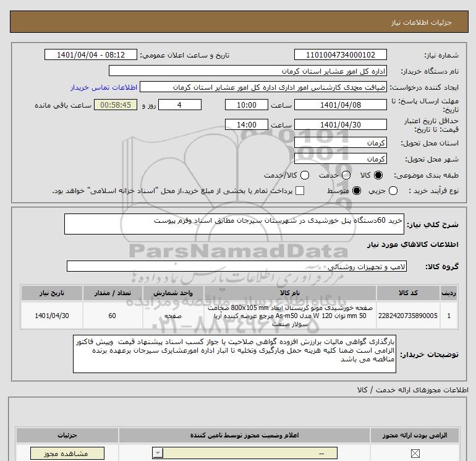Click the delivery province field کرمان
The image size is (476, 461).
point(340,143)
